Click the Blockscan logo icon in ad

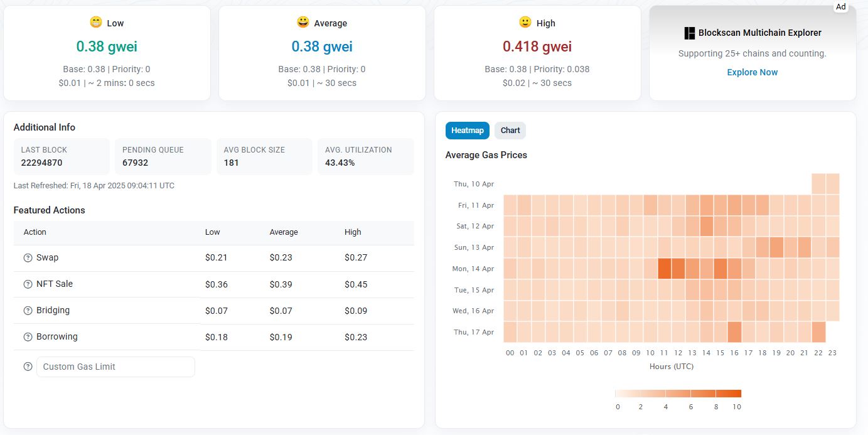690,33
